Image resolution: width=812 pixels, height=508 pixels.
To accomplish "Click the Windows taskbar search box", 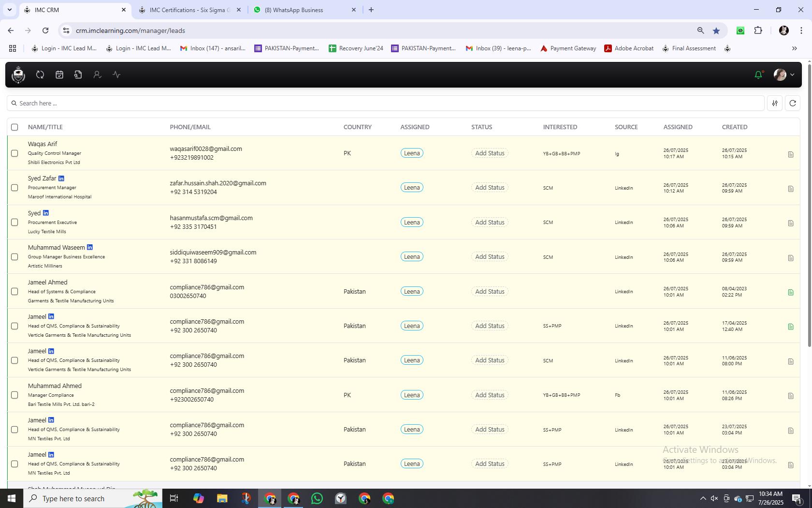I will tap(92, 498).
